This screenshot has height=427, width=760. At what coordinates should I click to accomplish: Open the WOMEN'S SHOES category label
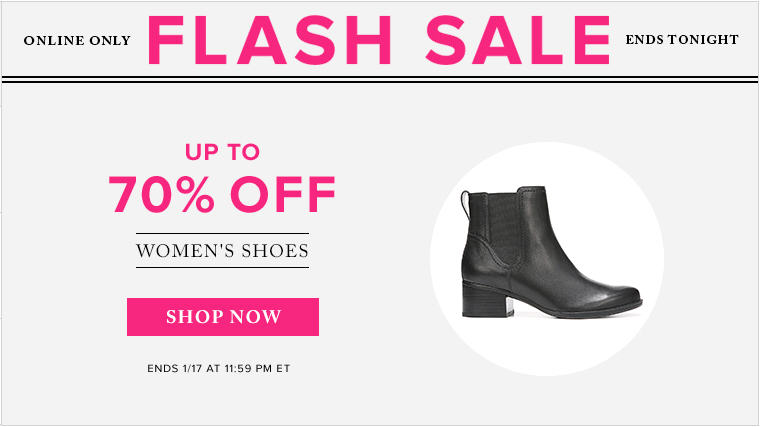coord(222,251)
